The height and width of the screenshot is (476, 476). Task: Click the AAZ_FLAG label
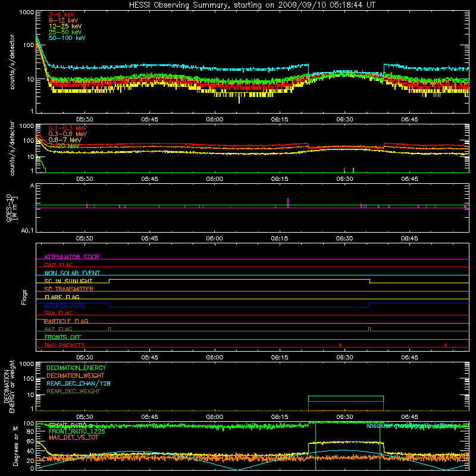[x=58, y=329]
